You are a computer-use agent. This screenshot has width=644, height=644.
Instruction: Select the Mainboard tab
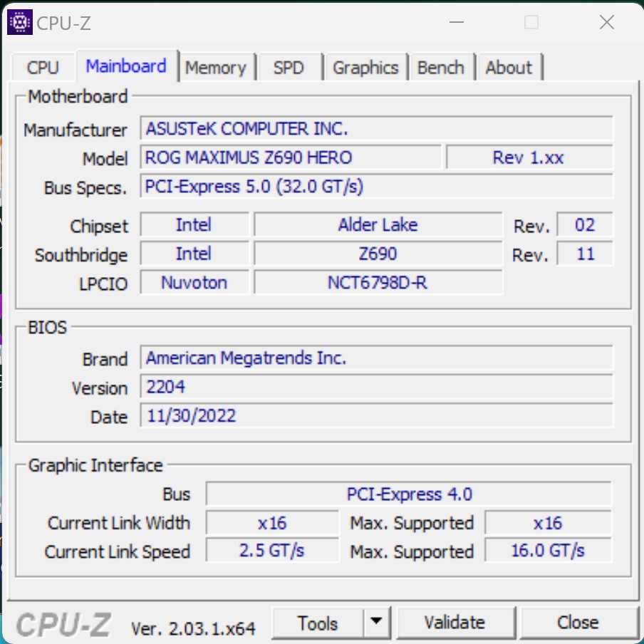tap(127, 66)
